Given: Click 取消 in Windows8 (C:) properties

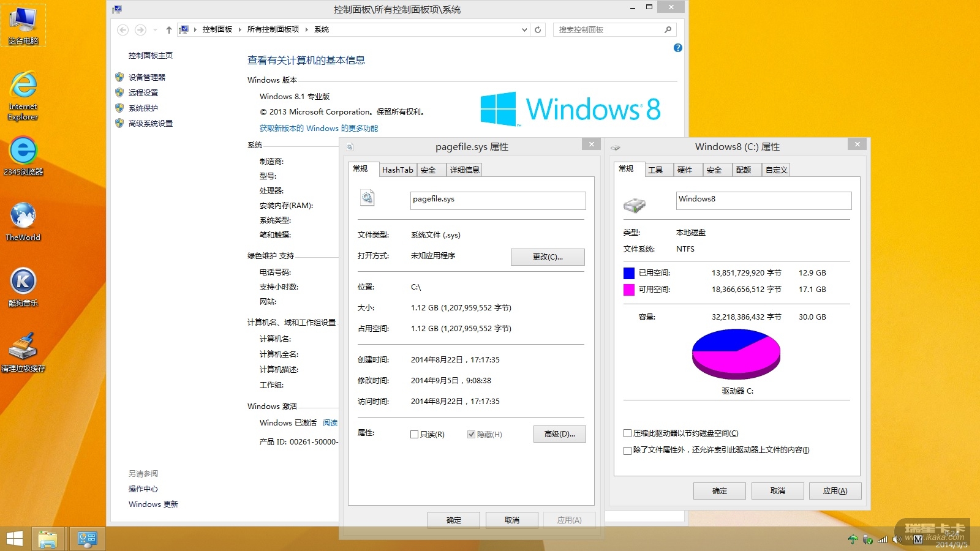Looking at the screenshot, I should click(778, 491).
